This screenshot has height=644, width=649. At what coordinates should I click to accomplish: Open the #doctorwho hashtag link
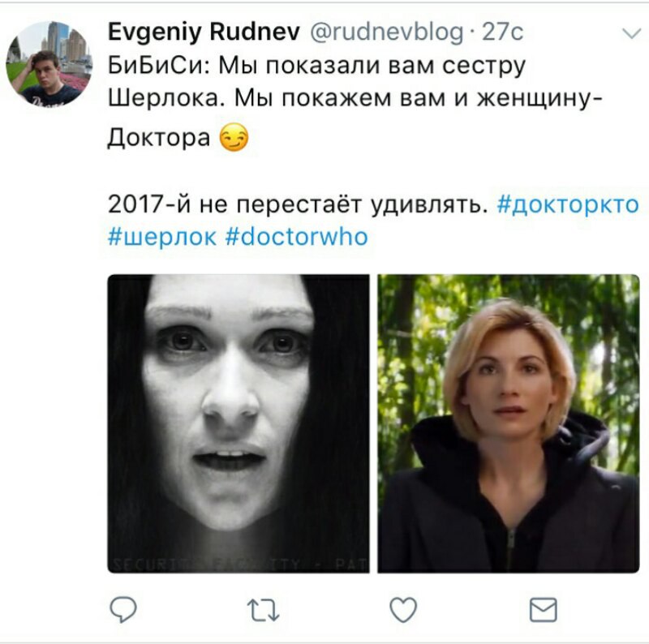pyautogui.click(x=297, y=237)
